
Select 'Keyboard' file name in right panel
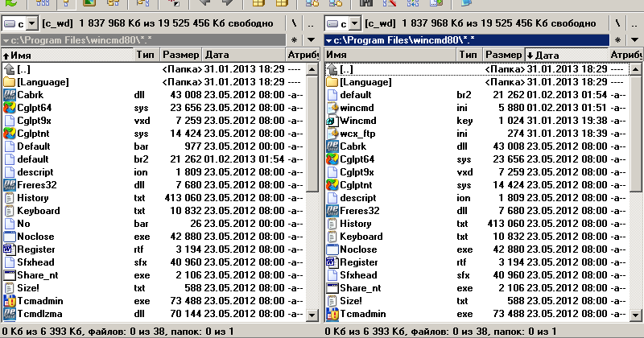tap(361, 237)
